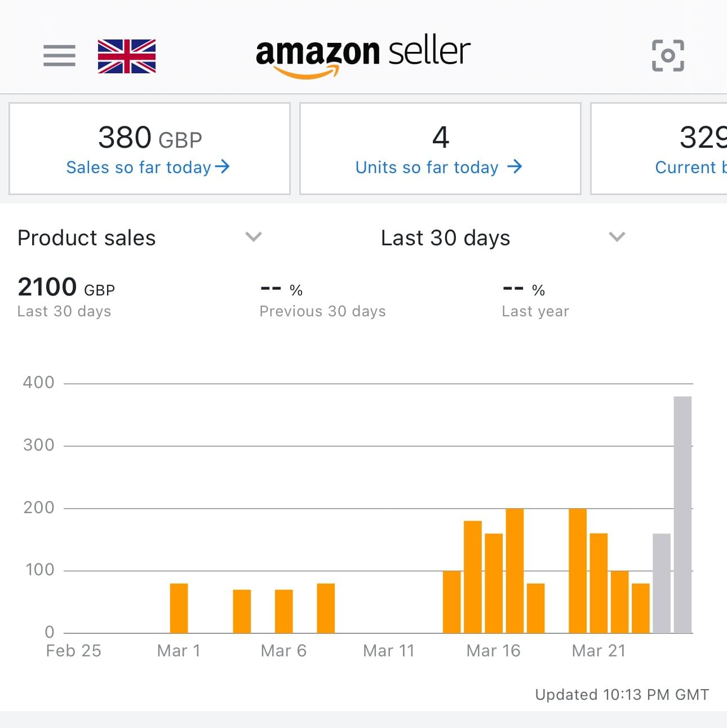Viewport: 727px width, 728px height.
Task: Open Sales so far today link
Action: coord(138,167)
